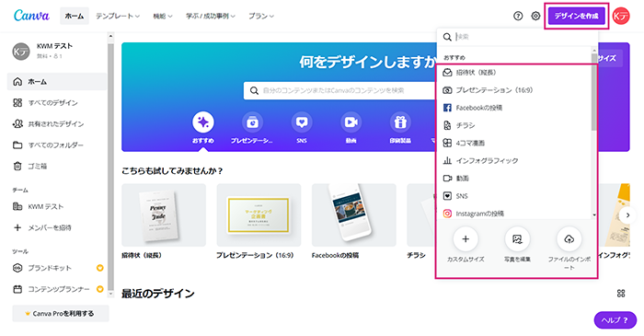Select the プレゼンテーション category icon
The width and height of the screenshot is (644, 336).
click(x=252, y=122)
